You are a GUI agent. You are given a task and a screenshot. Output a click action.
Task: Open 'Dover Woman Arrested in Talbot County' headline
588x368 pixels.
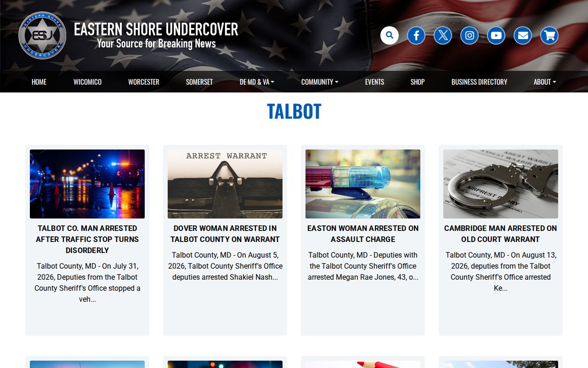tap(225, 234)
